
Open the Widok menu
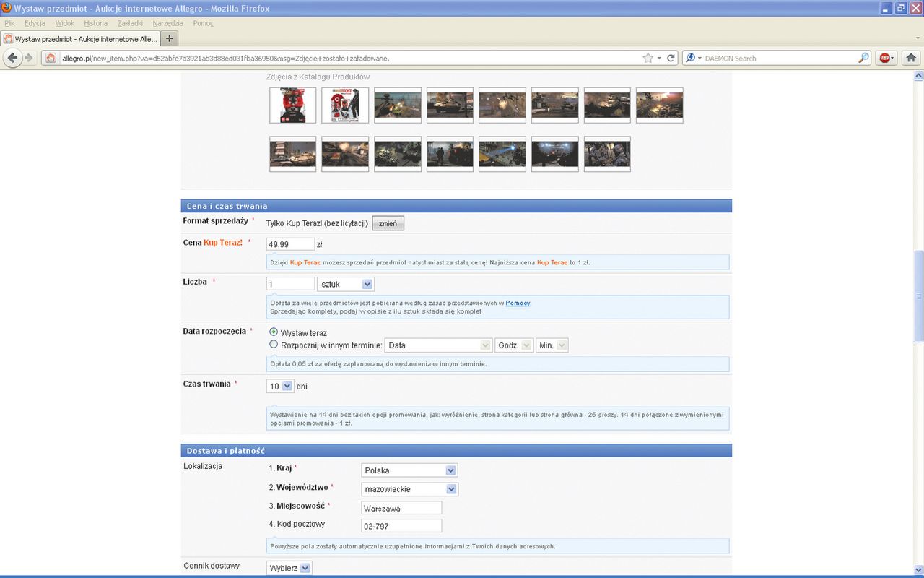64,23
